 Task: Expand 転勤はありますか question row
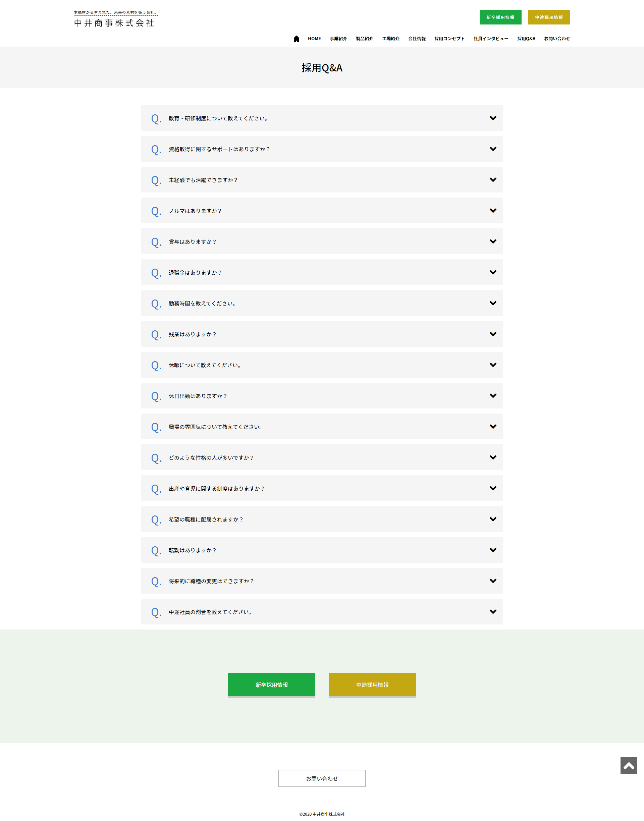click(x=322, y=550)
